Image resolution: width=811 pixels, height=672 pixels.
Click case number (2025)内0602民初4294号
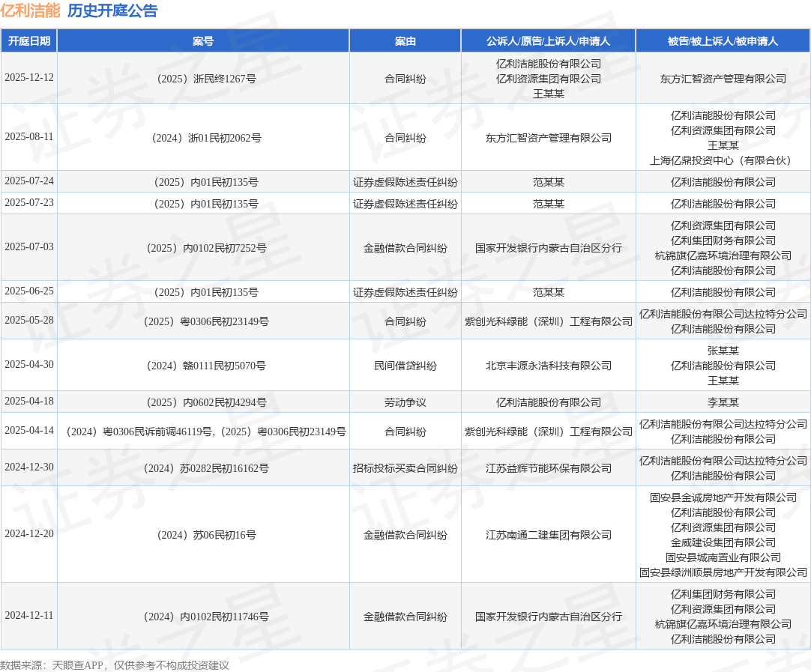(206, 402)
